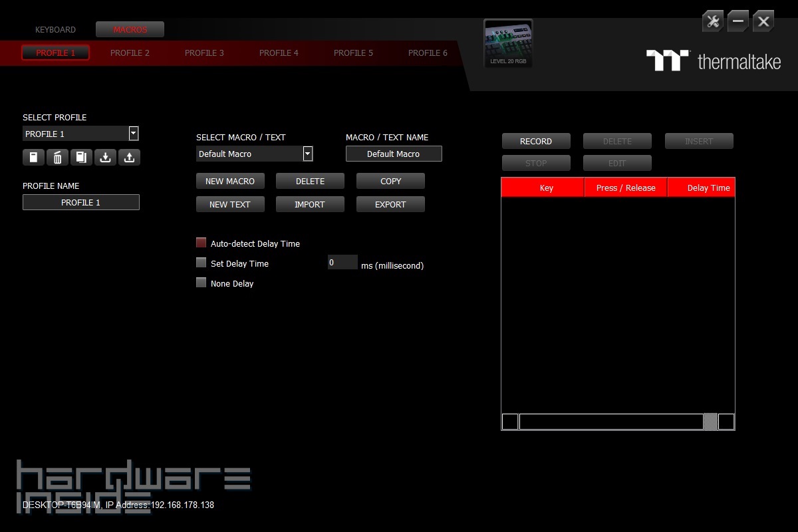Click the scrollbar right arrow button
The width and height of the screenshot is (798, 532).
coord(726,422)
